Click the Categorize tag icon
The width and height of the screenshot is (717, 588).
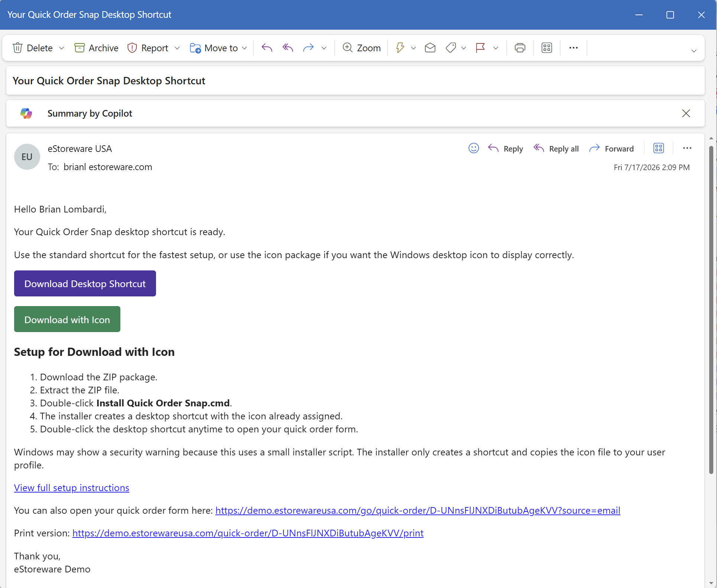tap(451, 48)
